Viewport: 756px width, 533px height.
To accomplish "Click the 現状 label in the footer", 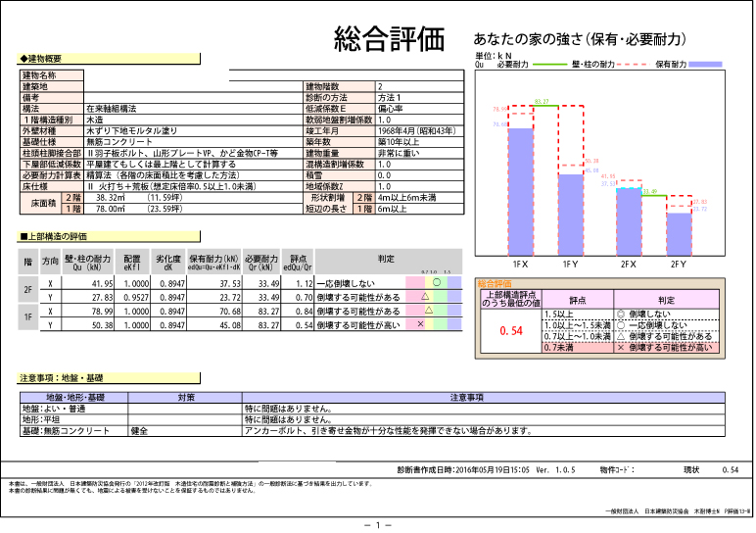I will coord(691,470).
